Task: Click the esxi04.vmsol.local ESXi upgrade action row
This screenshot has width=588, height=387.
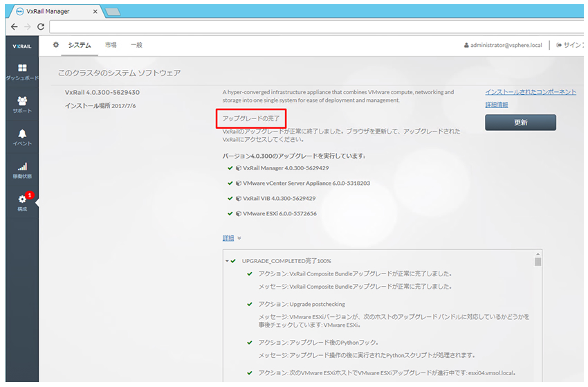Action: pos(387,373)
